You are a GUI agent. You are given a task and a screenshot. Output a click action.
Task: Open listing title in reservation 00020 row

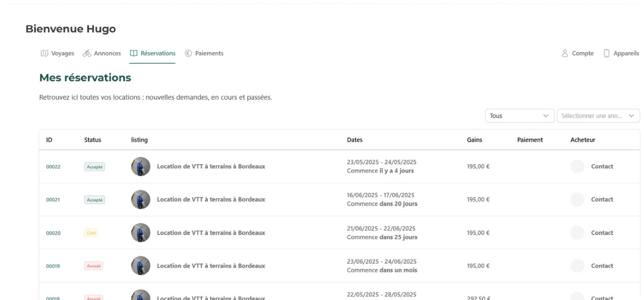click(211, 233)
